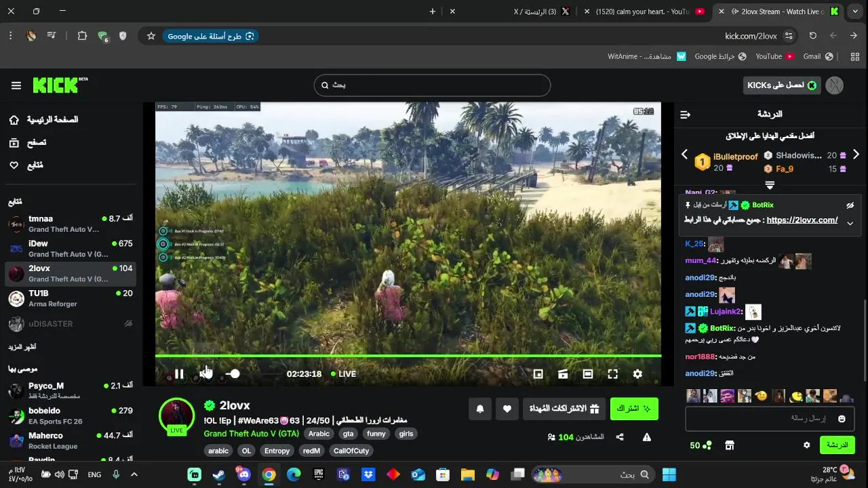Pause the live stream playback
The width and height of the screenshot is (868, 488).
pyautogui.click(x=179, y=374)
